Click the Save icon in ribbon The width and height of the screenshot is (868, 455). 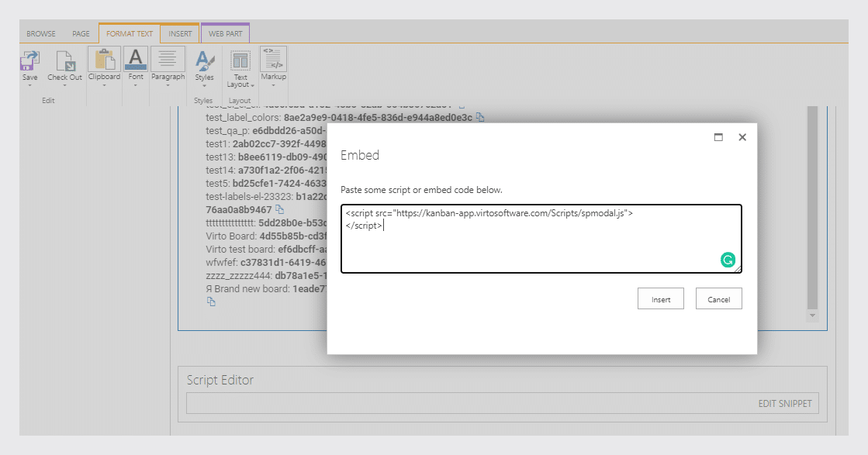(x=30, y=60)
